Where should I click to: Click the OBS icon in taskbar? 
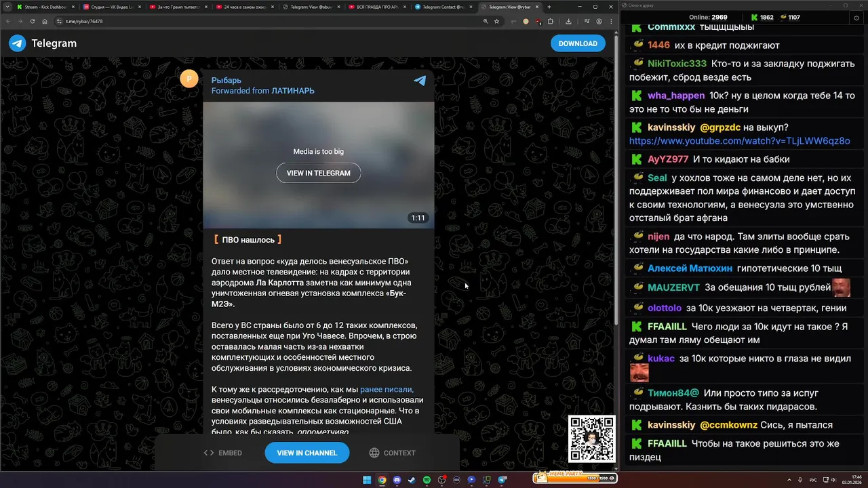pos(441,480)
